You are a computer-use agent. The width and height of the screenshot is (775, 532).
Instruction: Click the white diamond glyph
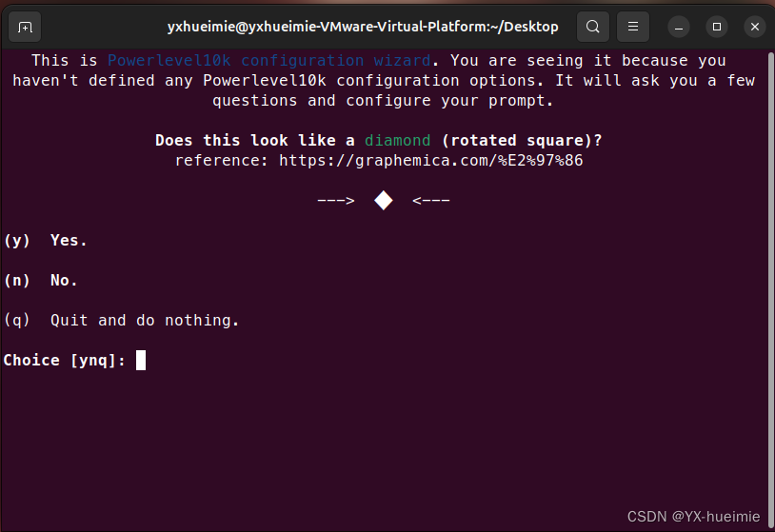[383, 201]
